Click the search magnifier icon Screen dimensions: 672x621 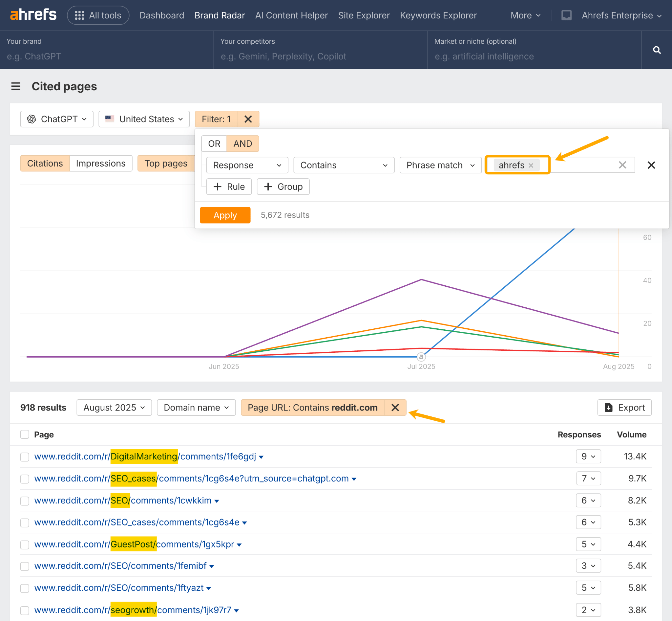[x=657, y=50]
